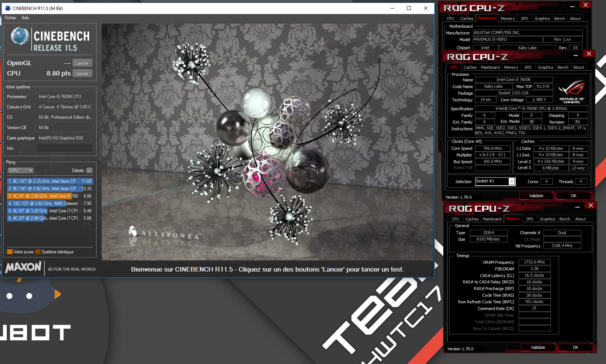606x364 pixels.
Task: Switch to SPD tab in CPU window
Action: coord(528,67)
